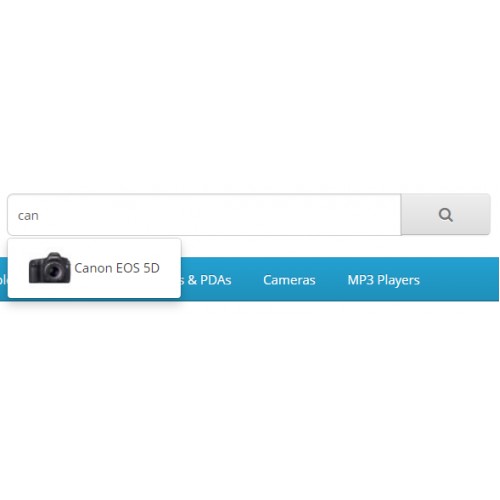The width and height of the screenshot is (500, 500).
Task: Open the Cameras menu category
Action: 289,280
